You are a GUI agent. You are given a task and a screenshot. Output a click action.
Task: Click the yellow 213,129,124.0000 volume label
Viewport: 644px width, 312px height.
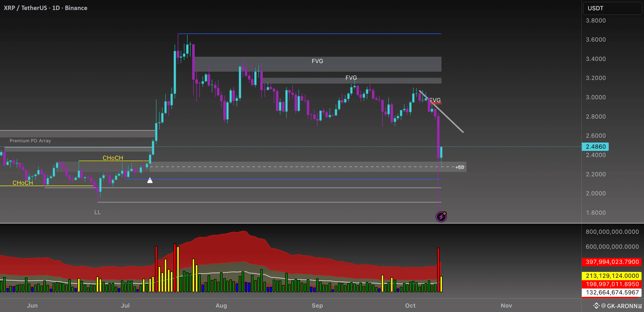pyautogui.click(x=612, y=276)
